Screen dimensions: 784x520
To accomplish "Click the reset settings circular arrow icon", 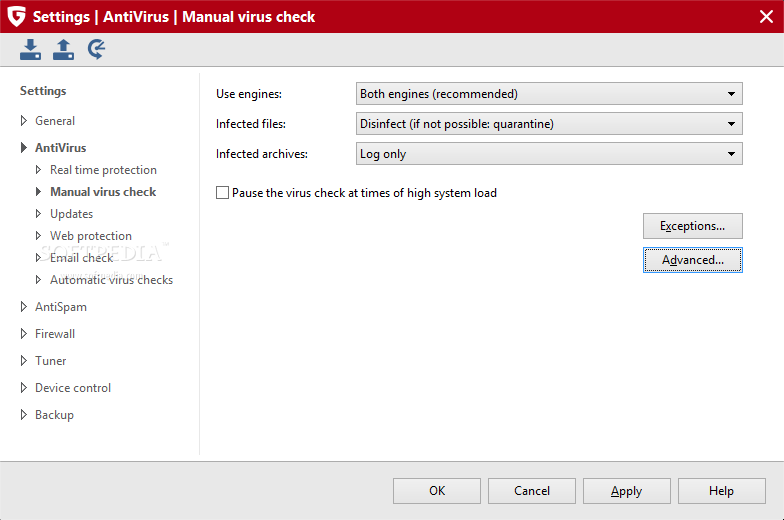I will click(x=96, y=49).
